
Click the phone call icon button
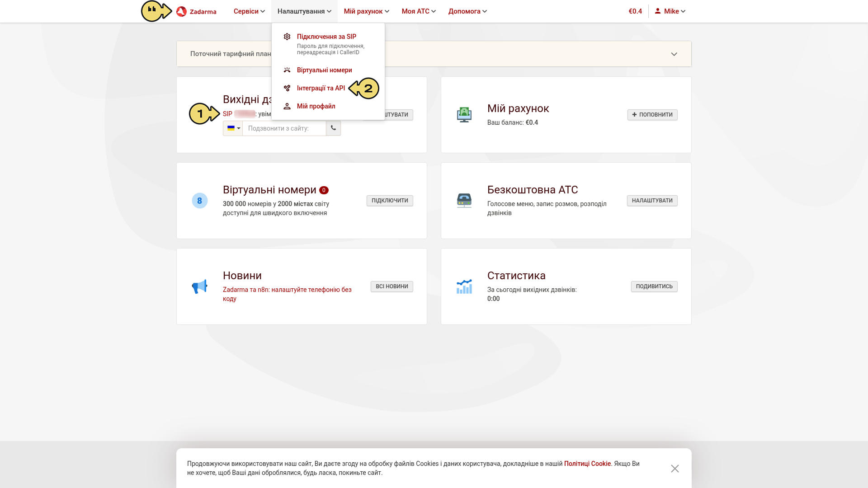pyautogui.click(x=333, y=128)
